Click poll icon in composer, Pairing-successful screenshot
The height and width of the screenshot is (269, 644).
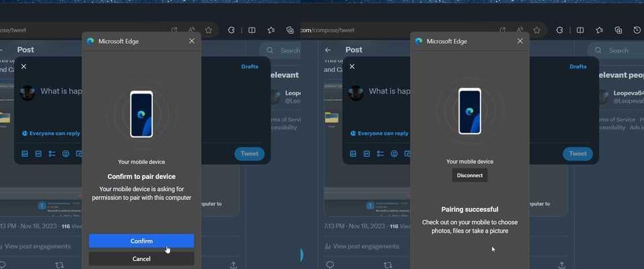pos(380,153)
